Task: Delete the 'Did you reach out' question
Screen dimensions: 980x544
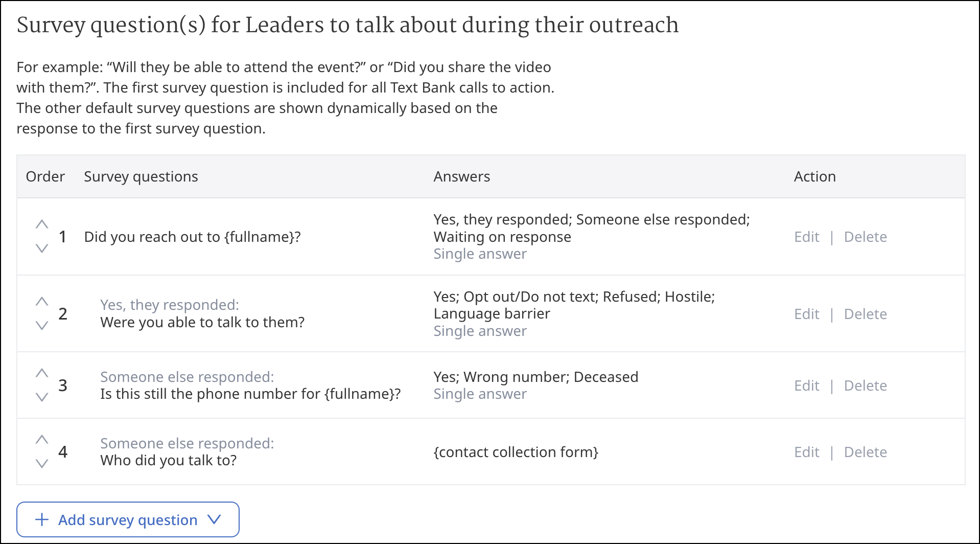Action: point(866,237)
